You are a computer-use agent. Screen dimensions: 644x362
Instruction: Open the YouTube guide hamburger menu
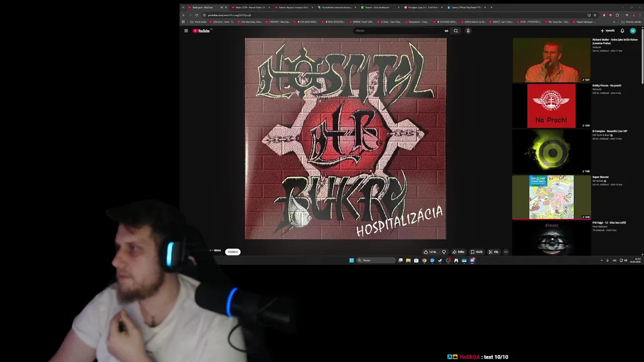[186, 31]
